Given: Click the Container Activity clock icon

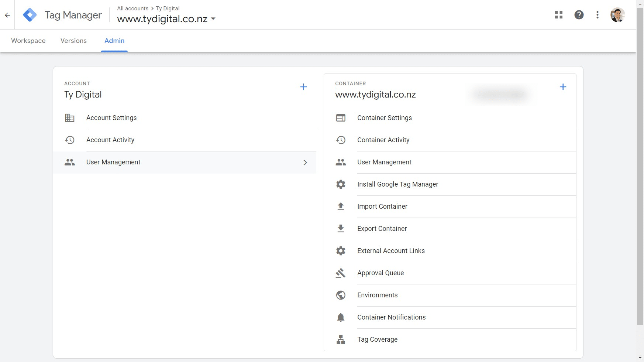Looking at the screenshot, I should [341, 140].
